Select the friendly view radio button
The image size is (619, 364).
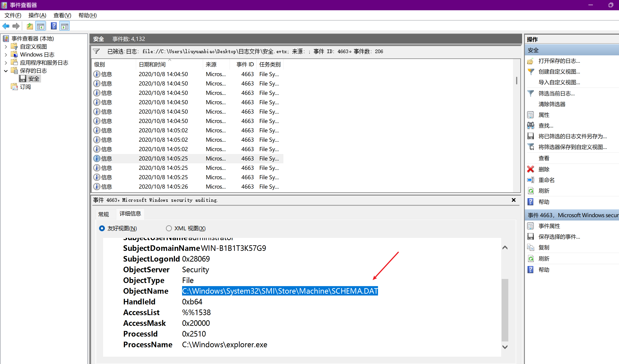102,229
